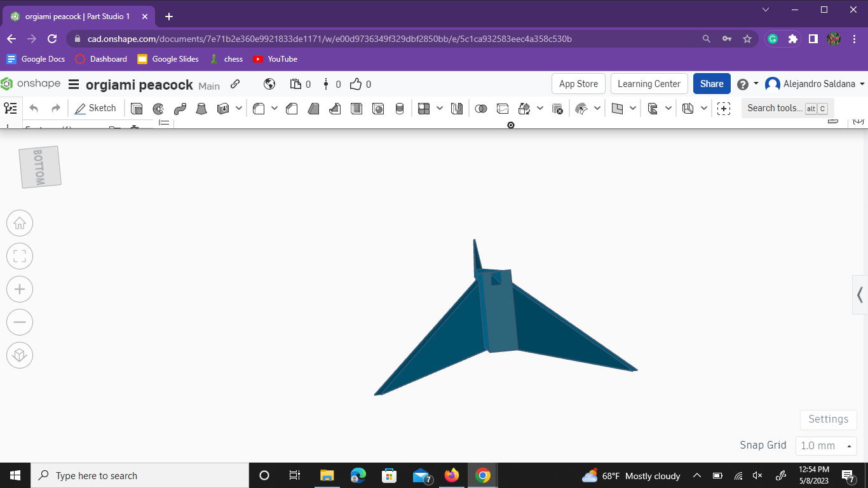Open the App Store
The image size is (868, 488).
pos(578,83)
